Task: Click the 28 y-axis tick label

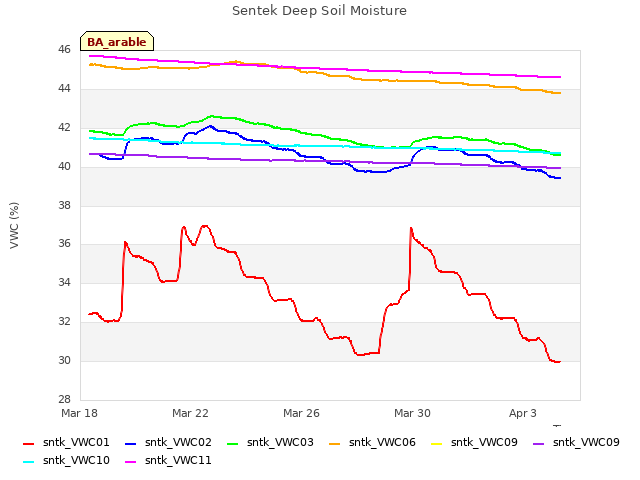Action: tap(64, 399)
